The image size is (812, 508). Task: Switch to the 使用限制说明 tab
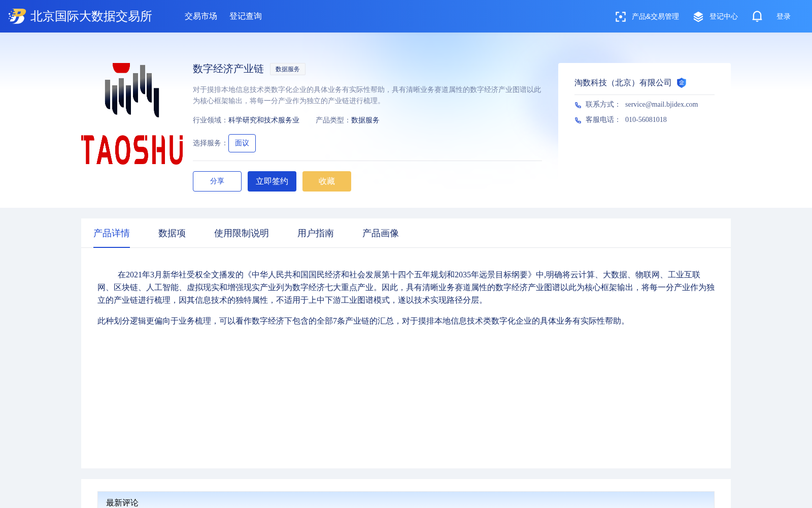click(242, 233)
